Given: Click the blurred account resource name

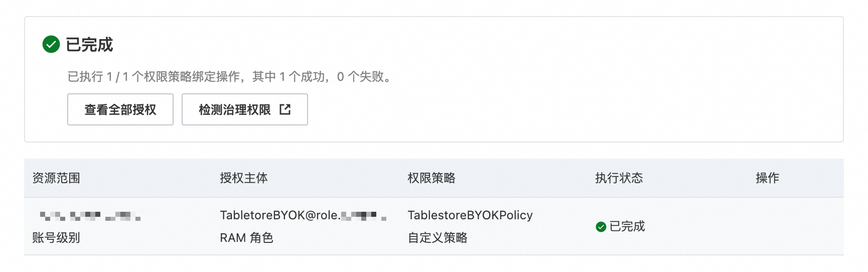Looking at the screenshot, I should 90,216.
